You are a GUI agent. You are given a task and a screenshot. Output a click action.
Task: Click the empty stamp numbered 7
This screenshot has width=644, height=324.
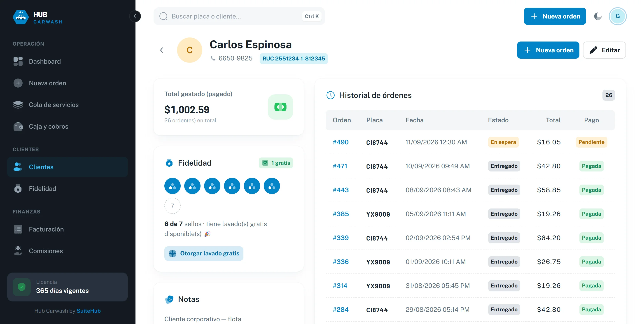click(173, 206)
